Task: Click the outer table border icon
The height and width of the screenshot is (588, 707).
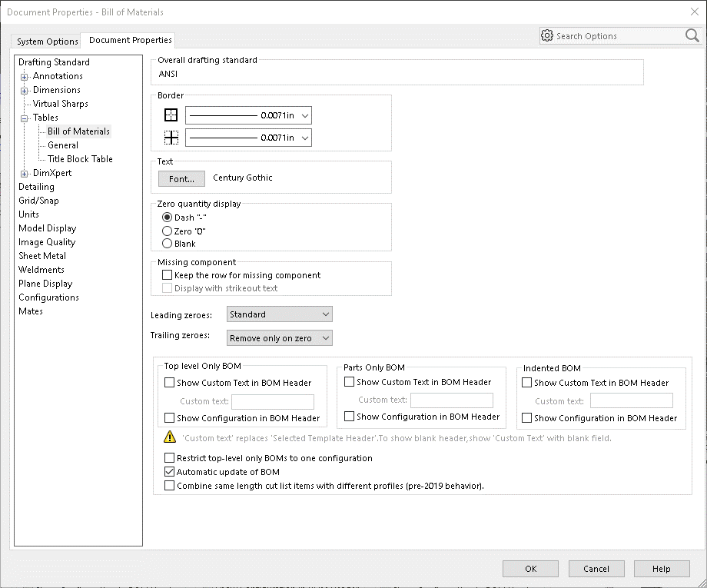Action: coord(171,115)
